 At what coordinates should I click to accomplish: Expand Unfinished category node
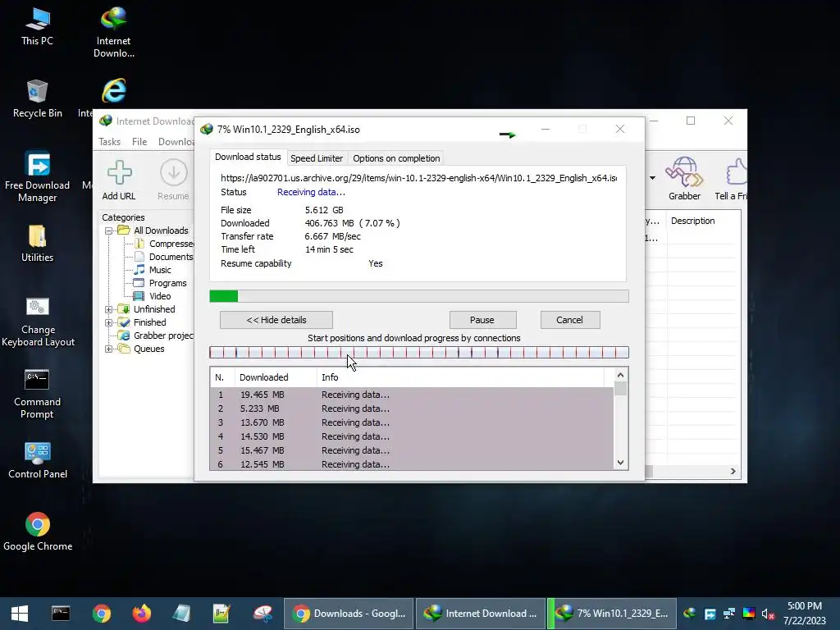pyautogui.click(x=109, y=309)
